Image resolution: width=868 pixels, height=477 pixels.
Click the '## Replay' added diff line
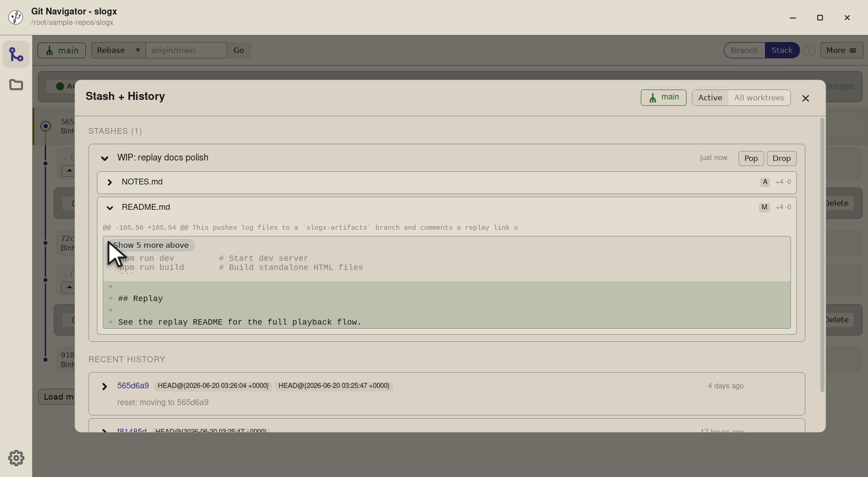tap(447, 298)
